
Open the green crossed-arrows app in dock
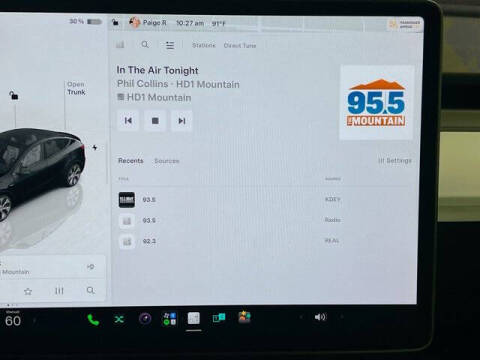coord(119,319)
